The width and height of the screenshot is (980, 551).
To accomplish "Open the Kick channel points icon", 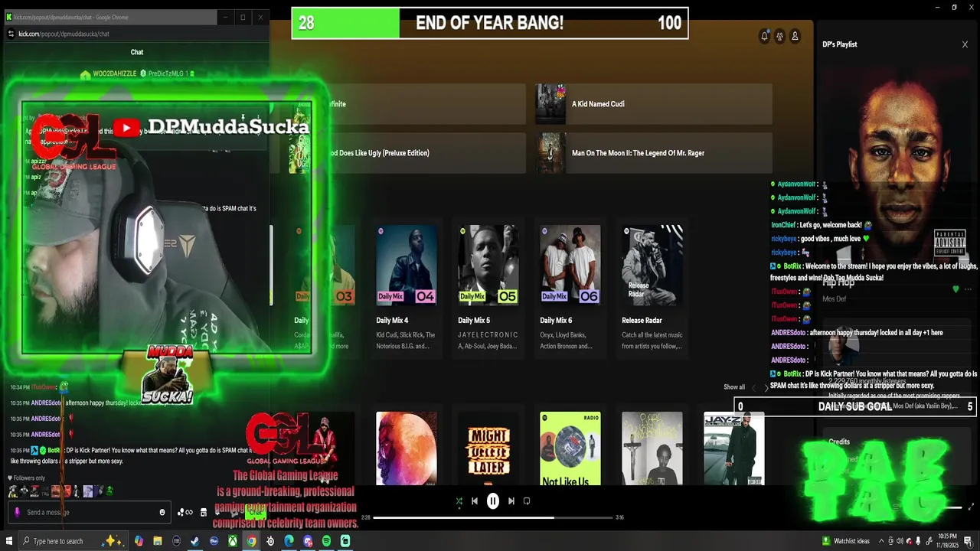I will (x=185, y=513).
